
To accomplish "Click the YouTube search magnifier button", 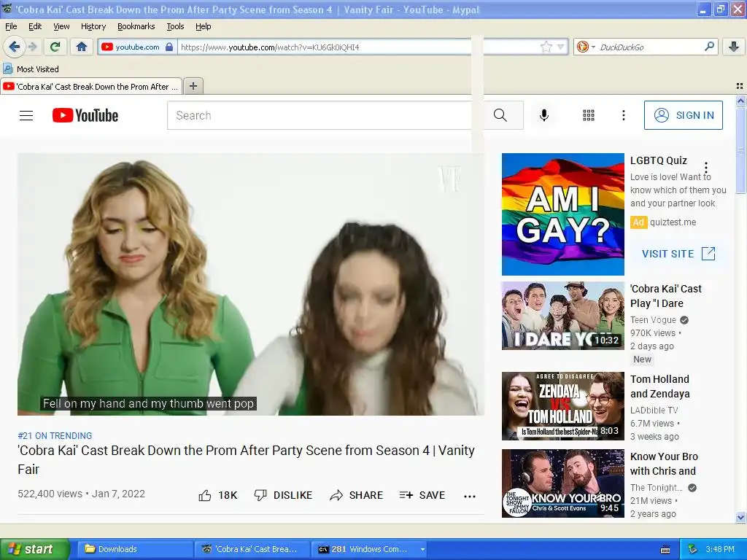I will point(500,115).
